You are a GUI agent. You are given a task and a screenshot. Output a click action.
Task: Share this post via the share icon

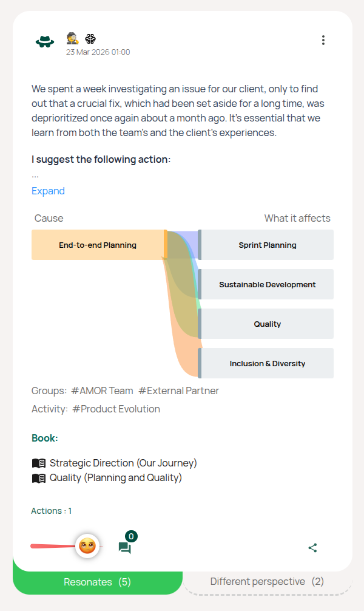[313, 547]
